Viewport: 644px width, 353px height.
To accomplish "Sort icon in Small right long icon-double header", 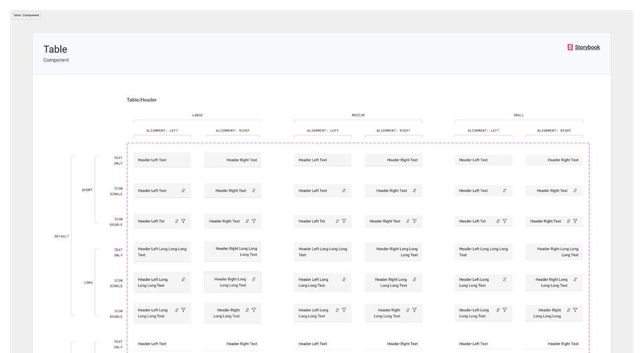I will coord(568,310).
